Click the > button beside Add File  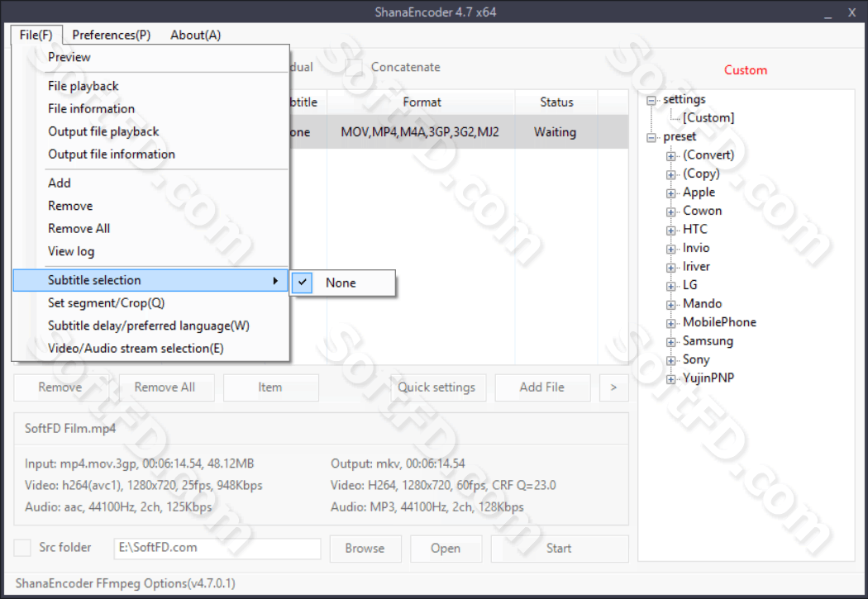[613, 387]
